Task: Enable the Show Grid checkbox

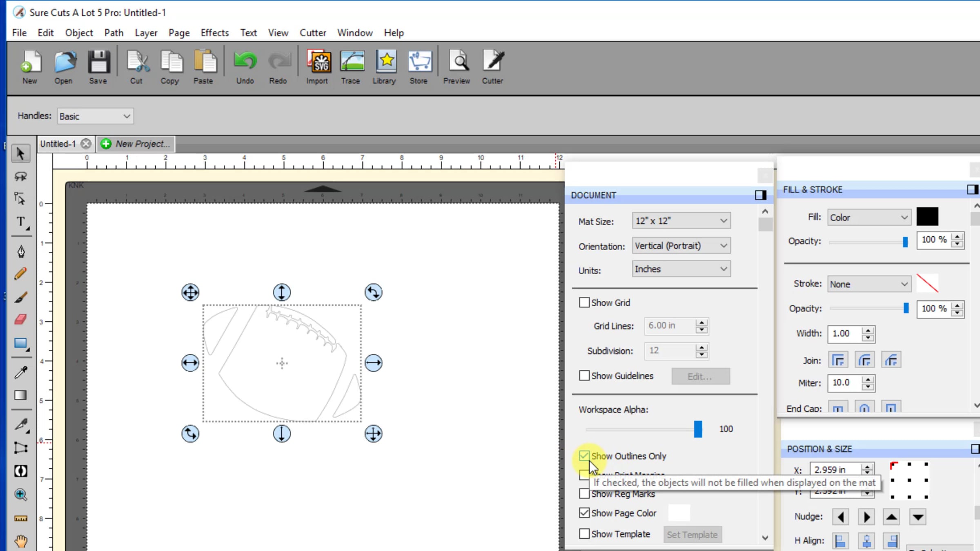Action: 584,302
